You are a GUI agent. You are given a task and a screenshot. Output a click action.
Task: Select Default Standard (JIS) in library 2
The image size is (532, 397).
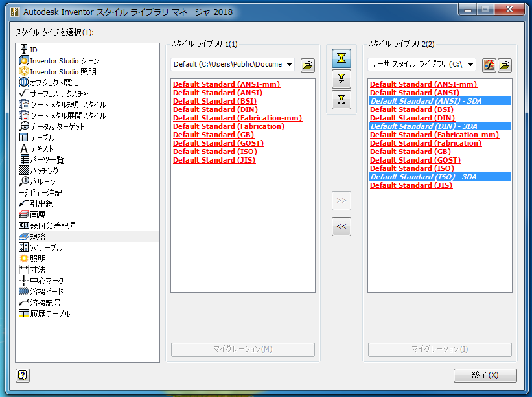click(411, 185)
